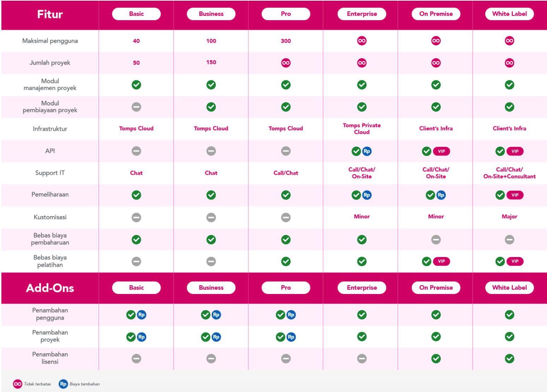Click the Tidak terbatas infinity legend icon
The image size is (547, 392).
(x=18, y=384)
